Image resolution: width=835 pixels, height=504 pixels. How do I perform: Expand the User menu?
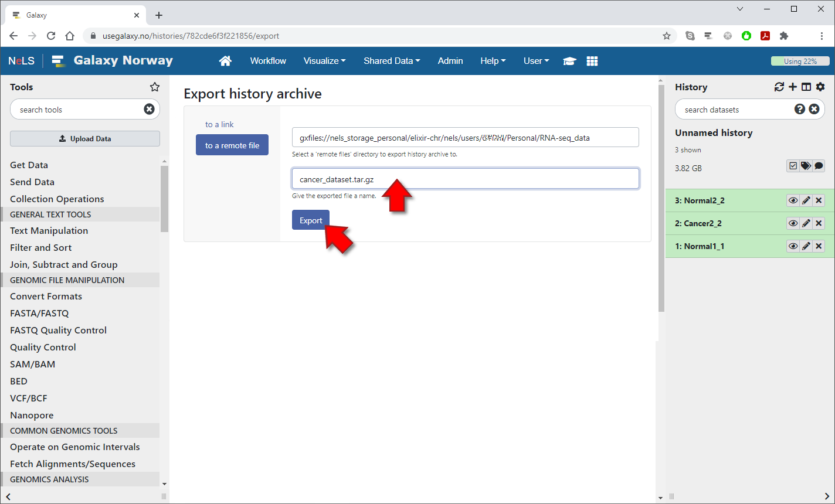tap(536, 61)
